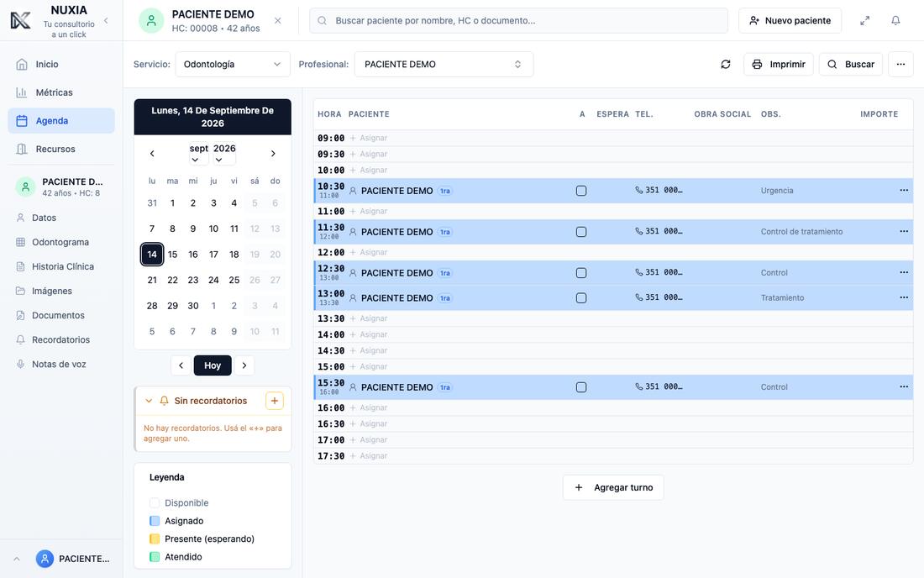Open the Servicio Odontología dropdown
Image resolution: width=924 pixels, height=578 pixels.
click(232, 64)
